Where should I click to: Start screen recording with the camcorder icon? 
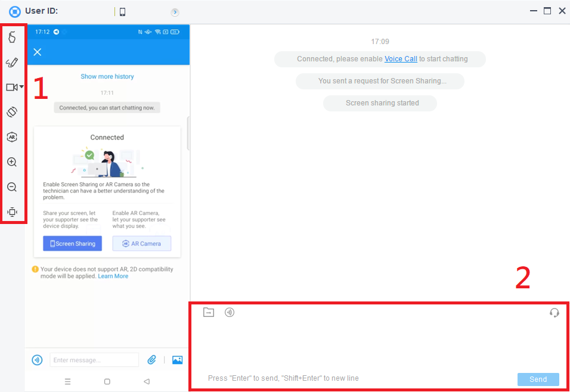pyautogui.click(x=12, y=87)
